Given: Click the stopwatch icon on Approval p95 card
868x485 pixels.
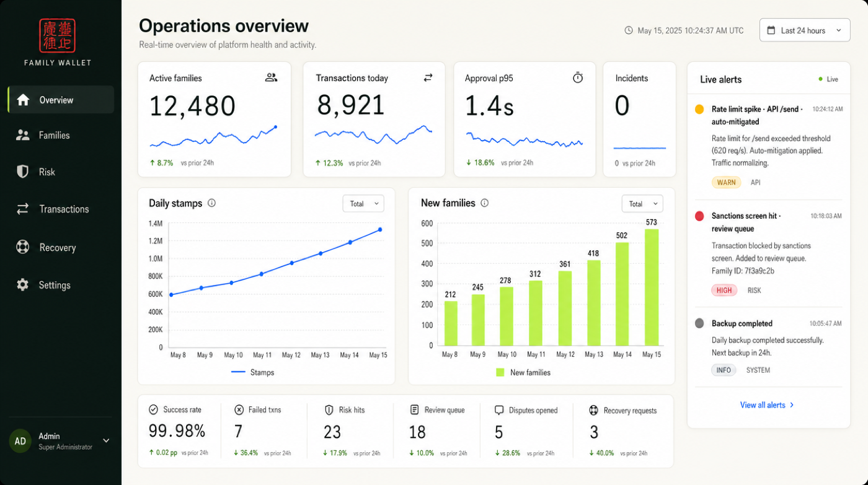Looking at the screenshot, I should point(578,78).
